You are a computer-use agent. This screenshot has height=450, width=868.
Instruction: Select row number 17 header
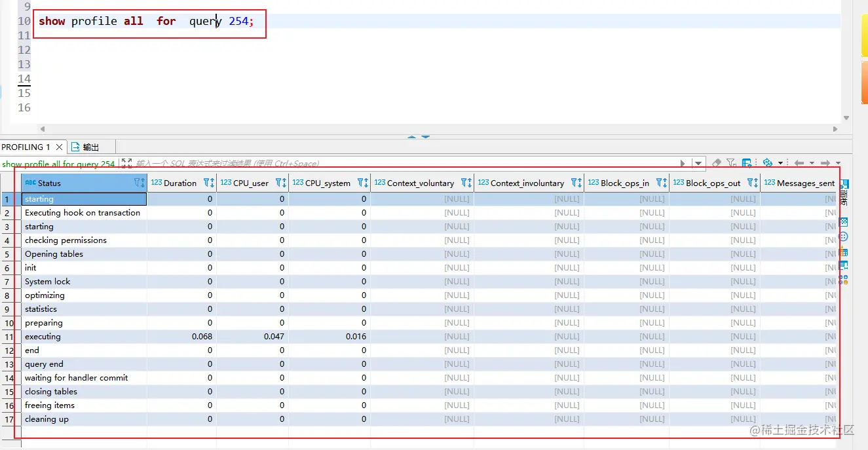[10, 419]
